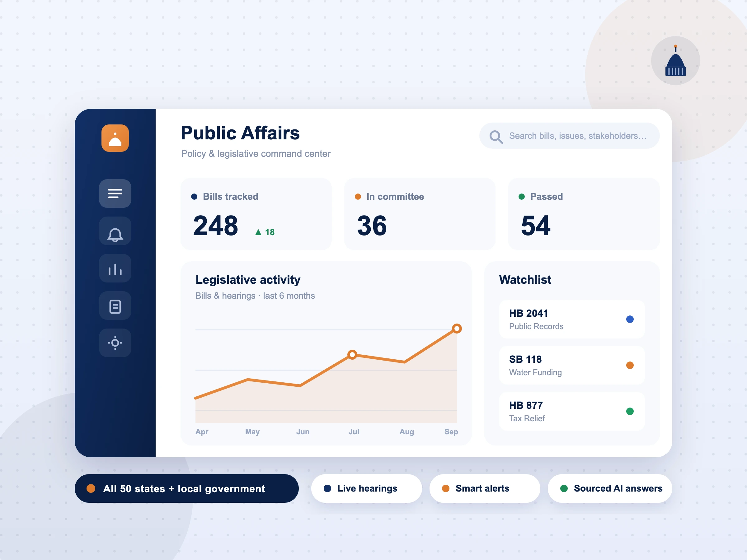
Task: Click the 248 bills tracked value
Action: [x=215, y=226]
